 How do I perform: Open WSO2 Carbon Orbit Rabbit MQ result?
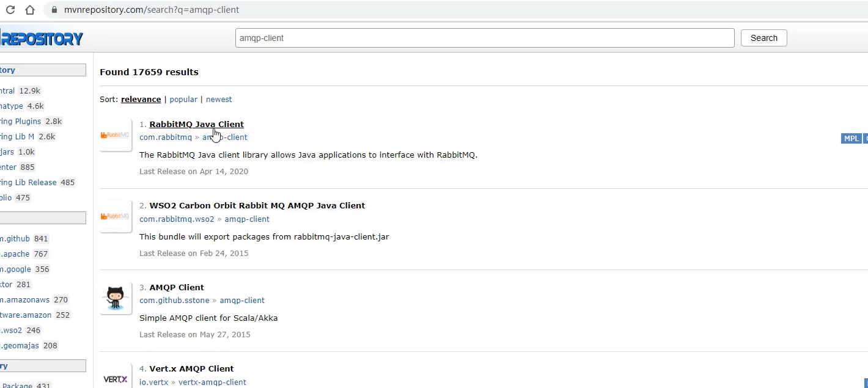(257, 206)
